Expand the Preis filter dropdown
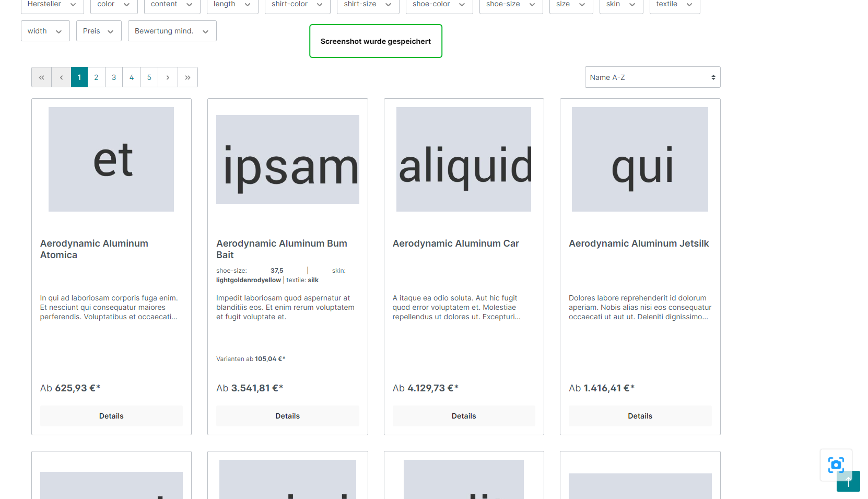Screen dimensions: 868x499 [99, 31]
